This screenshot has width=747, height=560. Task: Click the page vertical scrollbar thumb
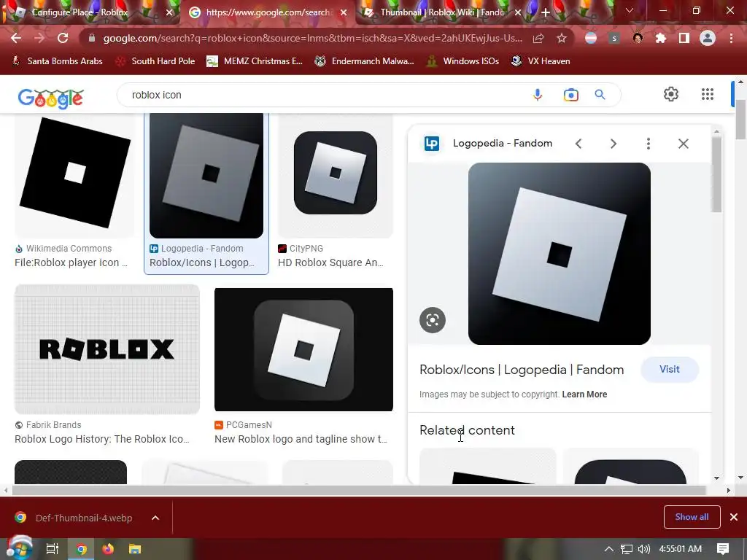(x=740, y=120)
